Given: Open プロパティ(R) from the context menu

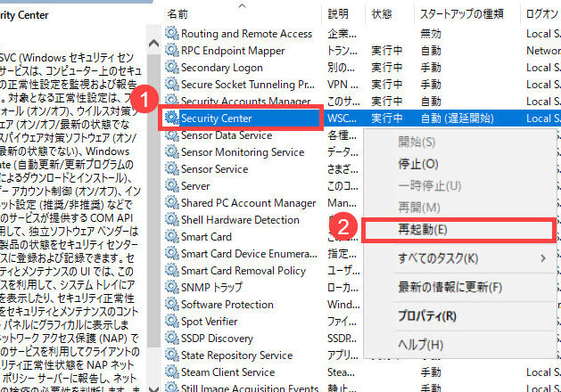Looking at the screenshot, I should 426,316.
